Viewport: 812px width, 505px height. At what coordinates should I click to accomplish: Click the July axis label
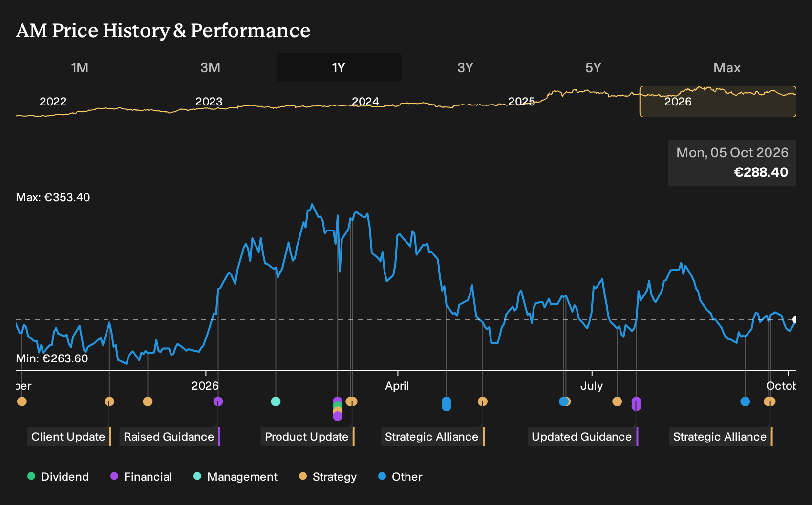click(592, 386)
